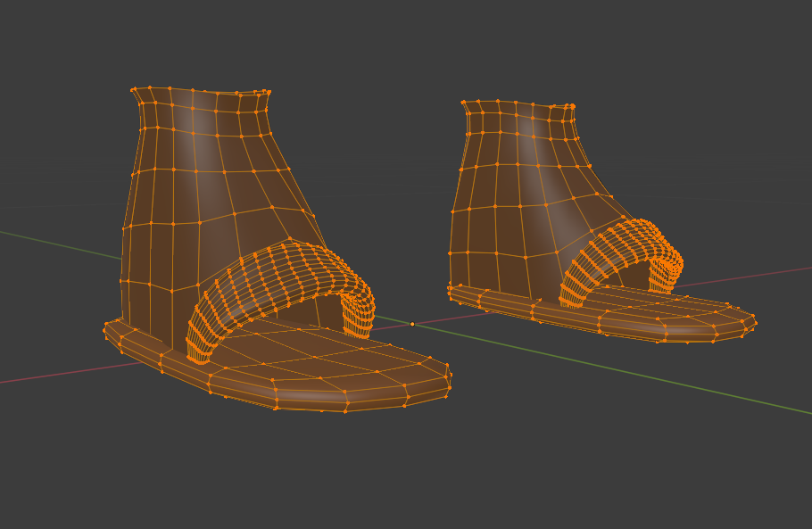Click the orange origin dot between the sandals
Image resolution: width=812 pixels, height=529 pixels.
(x=412, y=324)
